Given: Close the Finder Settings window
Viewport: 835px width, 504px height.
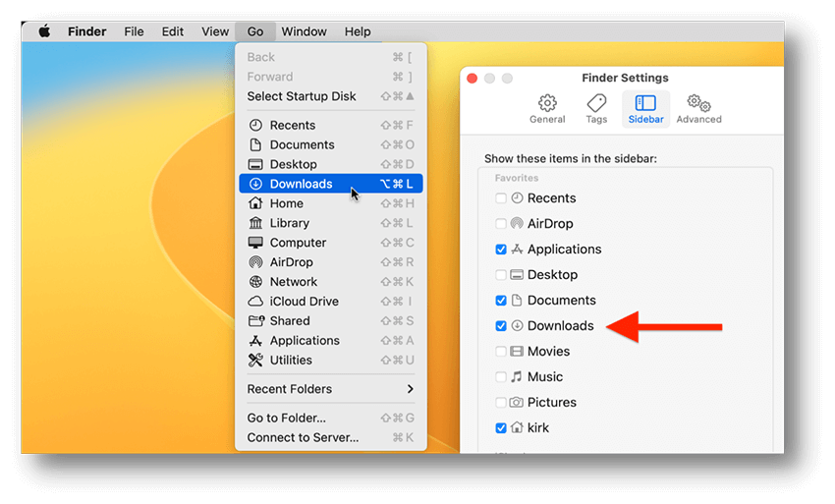Looking at the screenshot, I should click(x=472, y=79).
